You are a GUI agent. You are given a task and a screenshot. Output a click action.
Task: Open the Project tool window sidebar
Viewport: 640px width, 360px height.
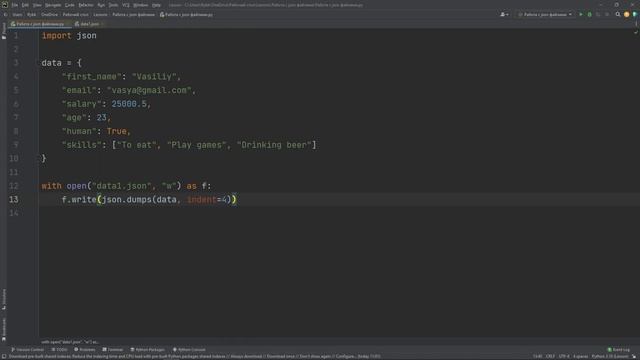click(x=4, y=31)
